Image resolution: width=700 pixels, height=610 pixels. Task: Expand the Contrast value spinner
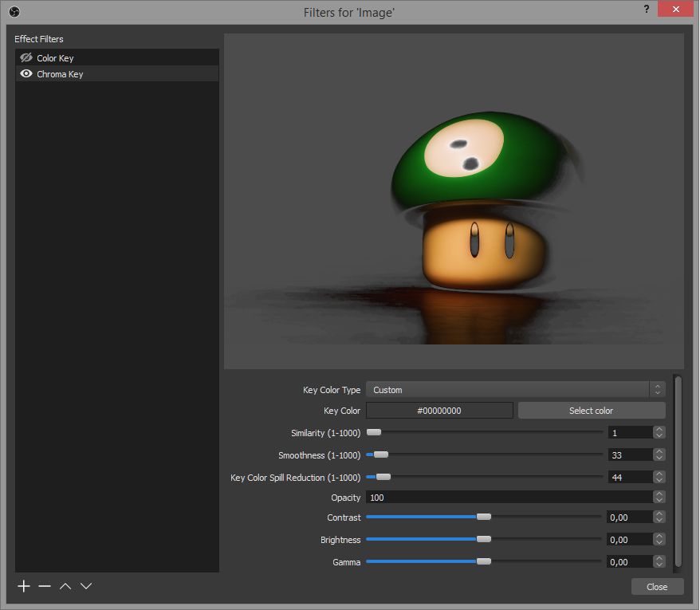pos(659,517)
